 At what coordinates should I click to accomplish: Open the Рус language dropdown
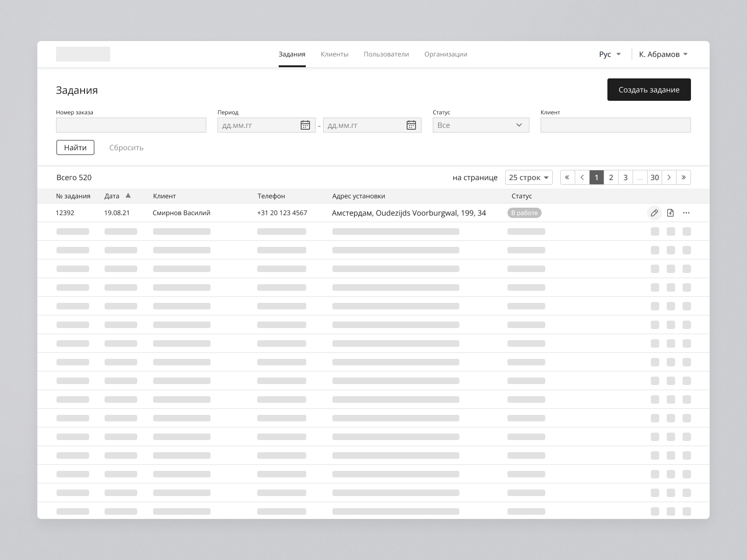tap(610, 54)
